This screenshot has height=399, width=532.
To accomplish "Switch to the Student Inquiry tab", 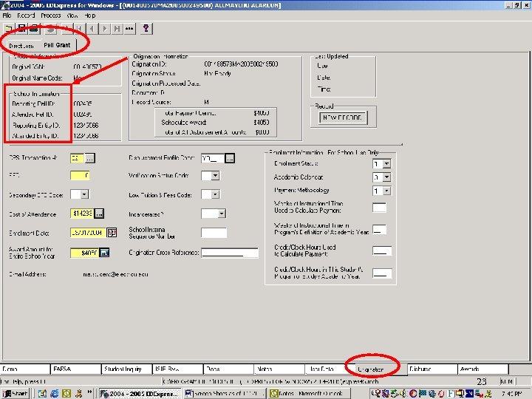I will [x=127, y=369].
